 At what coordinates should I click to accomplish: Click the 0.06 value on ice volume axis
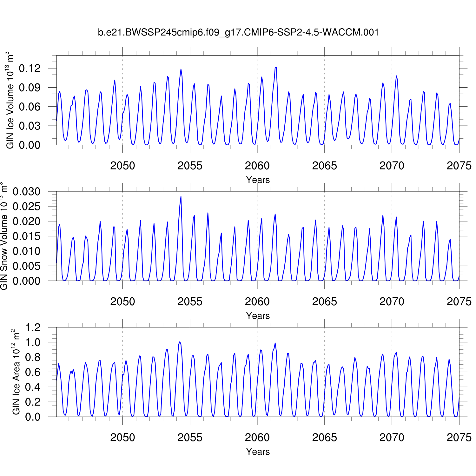(30, 107)
